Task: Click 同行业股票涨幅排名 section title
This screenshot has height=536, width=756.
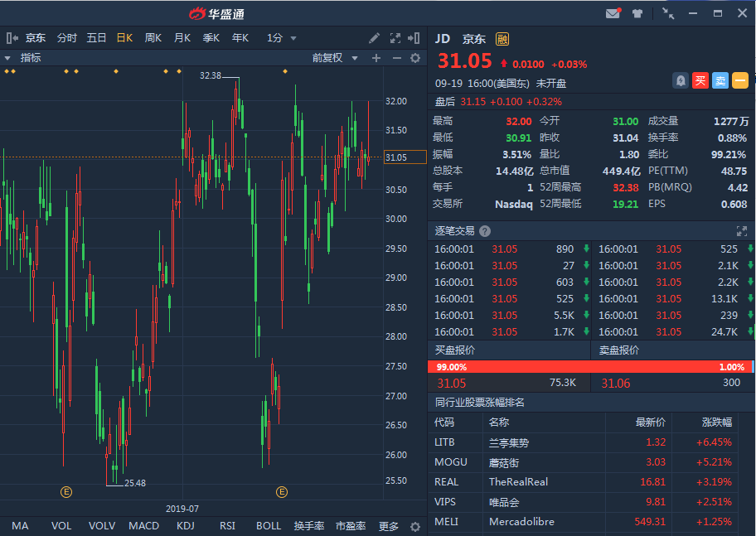Action: (x=479, y=403)
